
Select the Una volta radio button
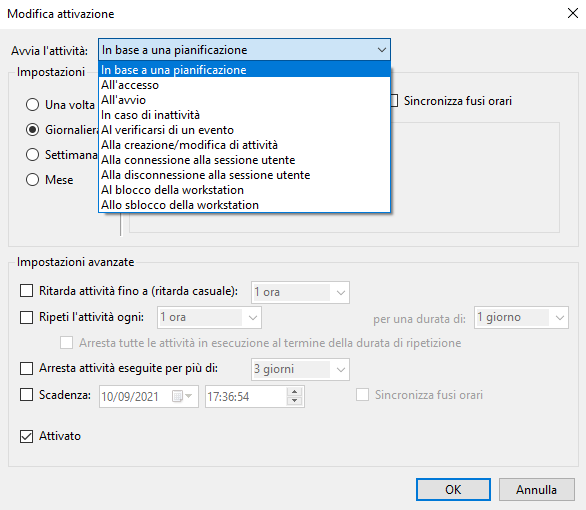coord(33,105)
